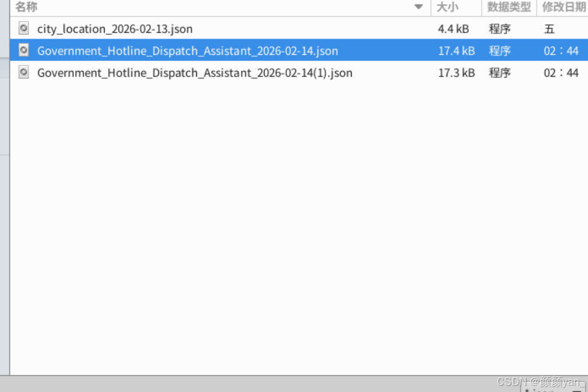Select Government_Hotline_Dispatch_Assistant_2026-02-14.json file name
Viewport: 588px width, 392px height.
(187, 51)
